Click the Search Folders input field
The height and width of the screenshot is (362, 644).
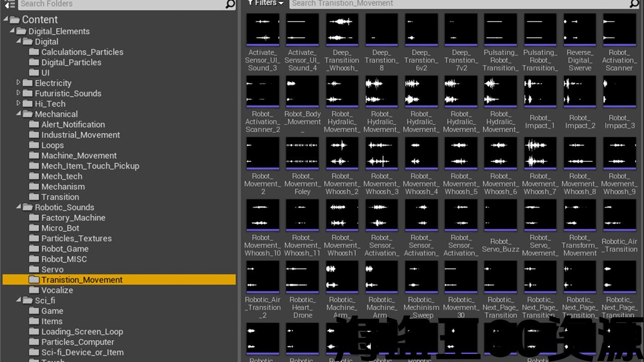tap(121, 4)
